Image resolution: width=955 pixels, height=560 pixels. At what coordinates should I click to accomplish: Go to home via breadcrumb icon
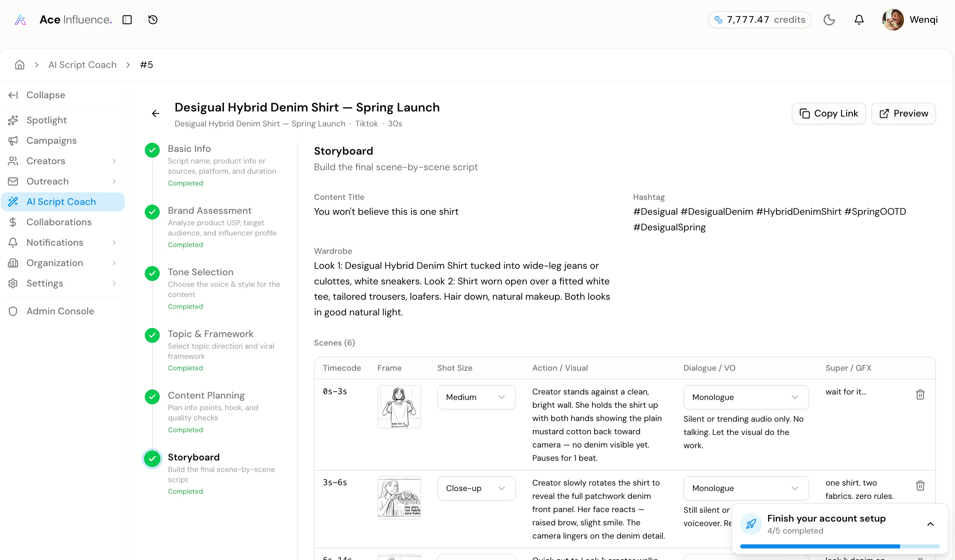(20, 65)
